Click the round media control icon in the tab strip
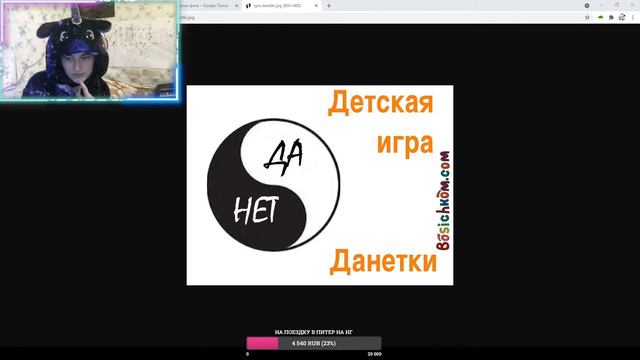Screen dimensions: 640x360 pyautogui.click(x=587, y=6)
